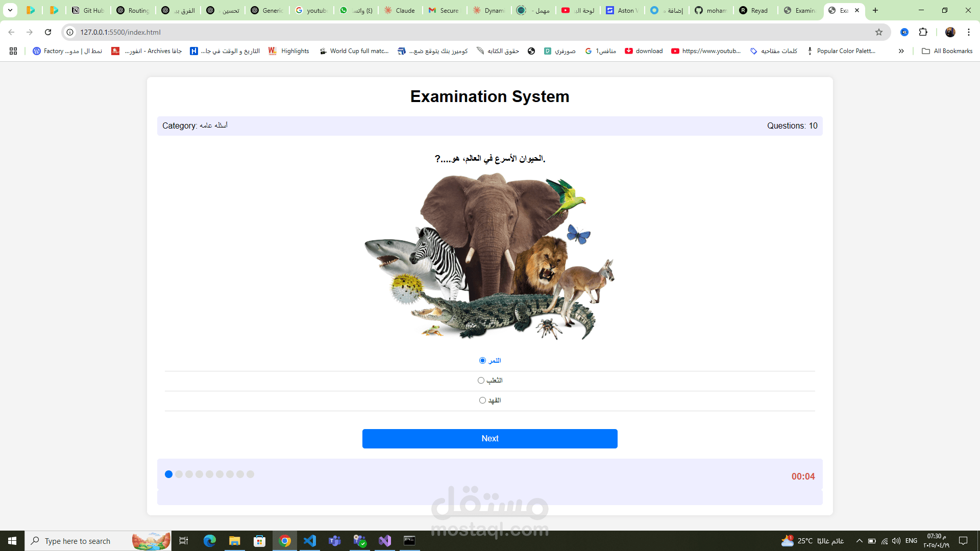Go forward with browser forward arrow
The width and height of the screenshot is (980, 551).
point(30,32)
